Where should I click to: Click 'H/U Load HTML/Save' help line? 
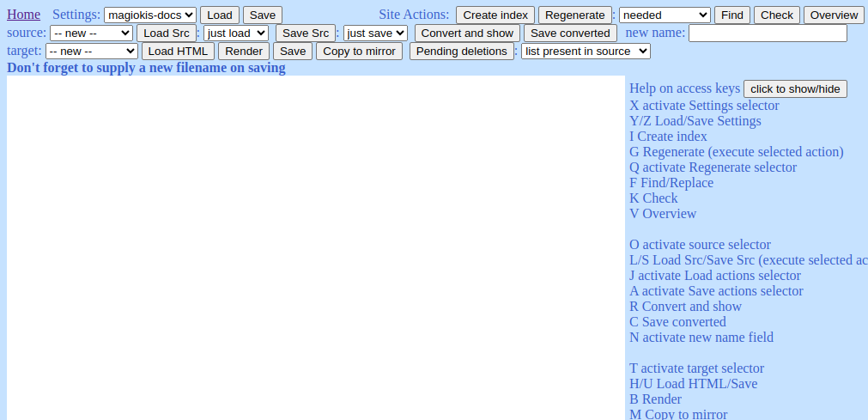[694, 384]
